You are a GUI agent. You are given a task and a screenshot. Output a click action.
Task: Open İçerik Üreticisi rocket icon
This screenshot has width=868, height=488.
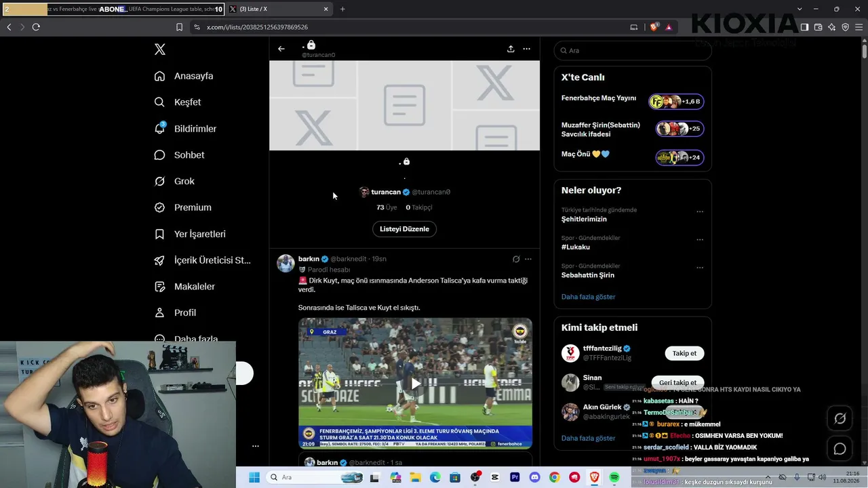[x=159, y=260]
